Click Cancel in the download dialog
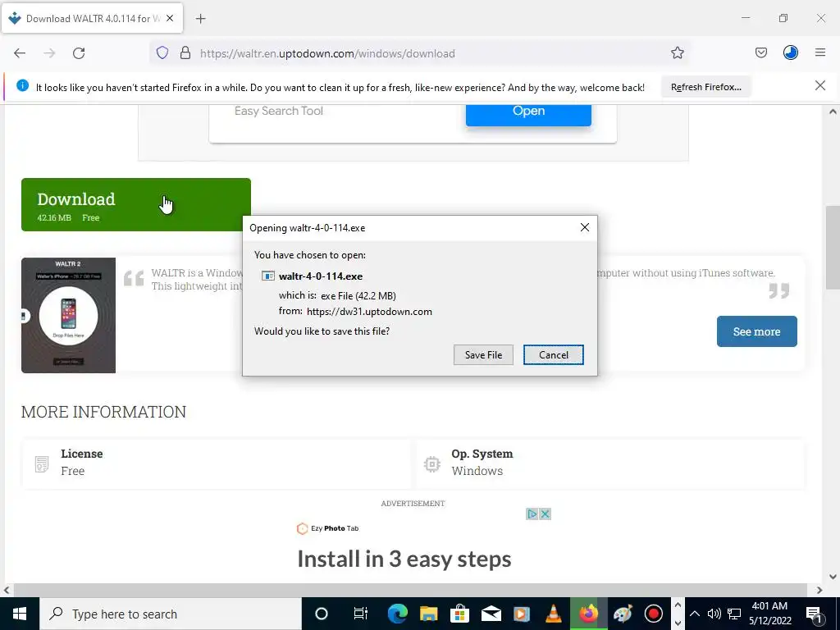The image size is (840, 630). [554, 354]
